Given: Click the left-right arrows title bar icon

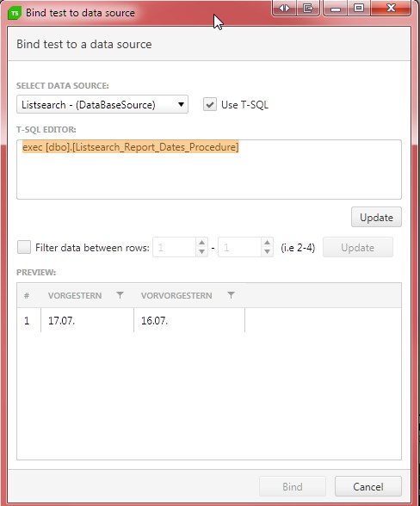Looking at the screenshot, I should [x=284, y=8].
